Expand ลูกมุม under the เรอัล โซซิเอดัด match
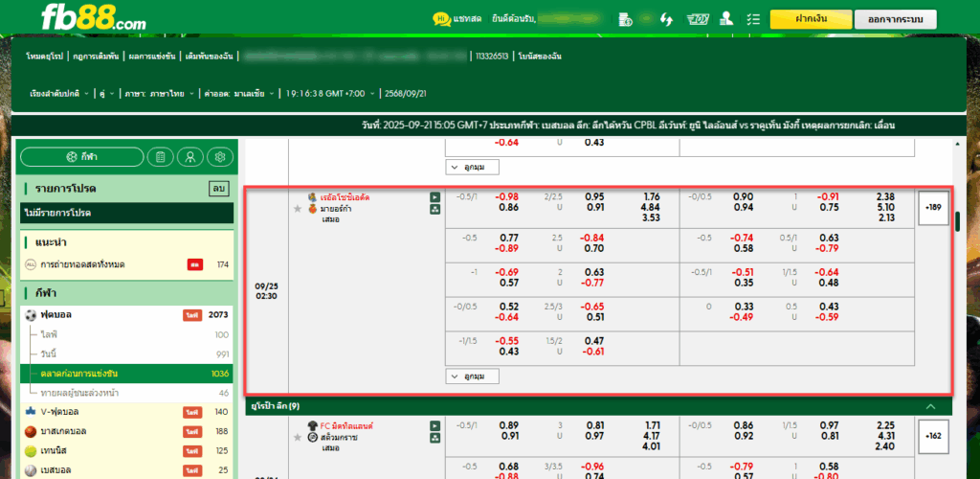Viewport: 980px width, 479px height. (x=472, y=376)
